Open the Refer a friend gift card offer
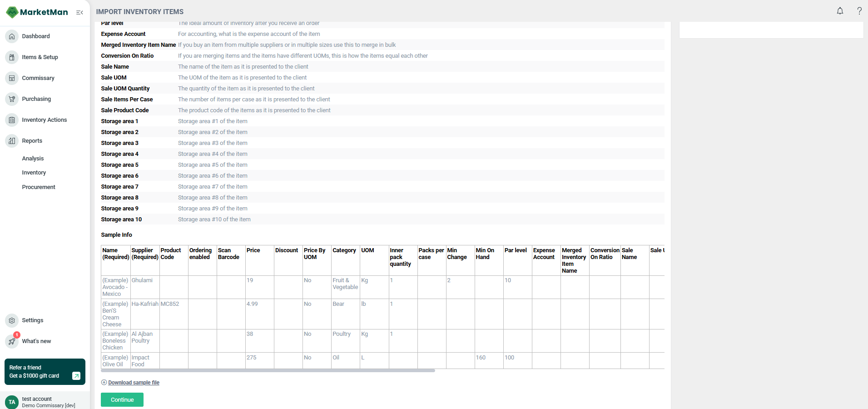The width and height of the screenshot is (868, 409). pos(45,372)
